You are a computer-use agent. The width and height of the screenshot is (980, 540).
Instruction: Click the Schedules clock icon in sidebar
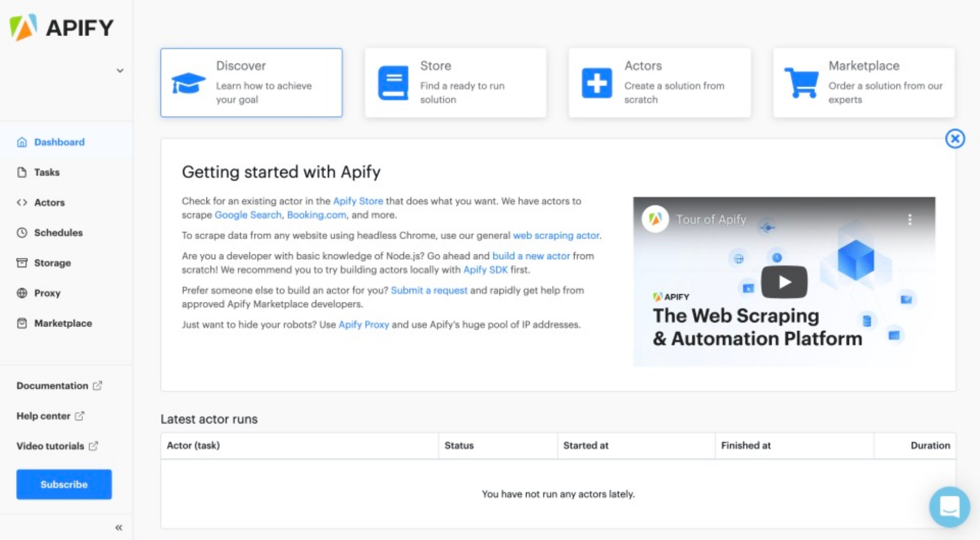(x=22, y=232)
